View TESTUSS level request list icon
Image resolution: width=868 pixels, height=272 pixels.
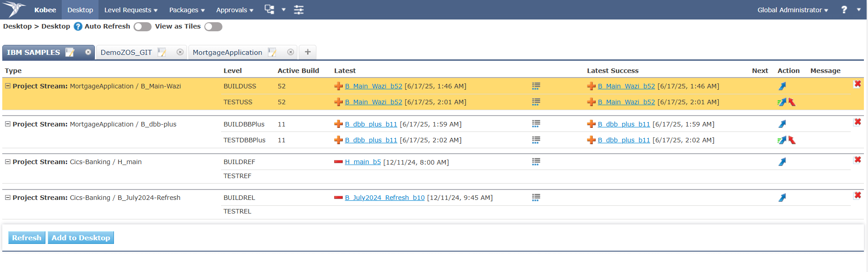(x=536, y=102)
